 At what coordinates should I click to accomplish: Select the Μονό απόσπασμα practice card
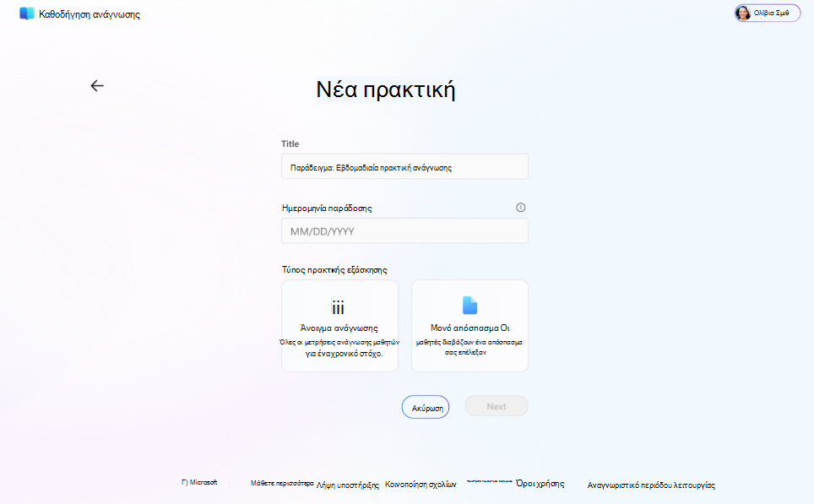click(x=469, y=326)
